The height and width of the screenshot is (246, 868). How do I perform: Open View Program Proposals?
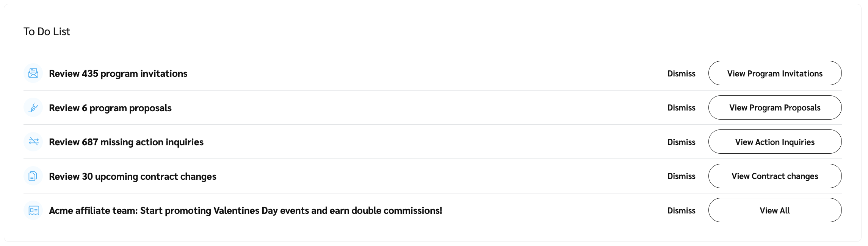(774, 108)
